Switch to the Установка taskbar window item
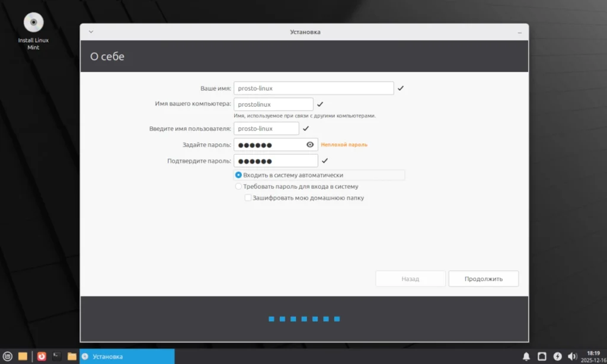This screenshot has height=364, width=607. pos(127,356)
